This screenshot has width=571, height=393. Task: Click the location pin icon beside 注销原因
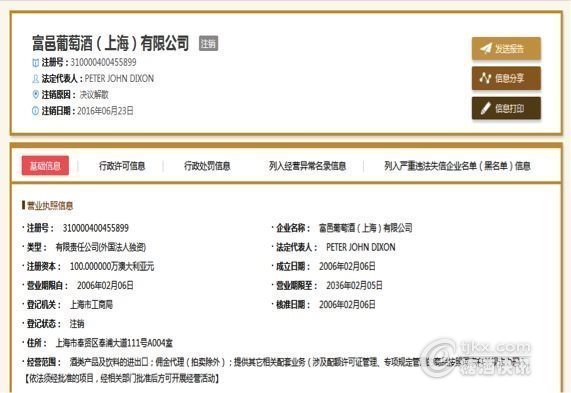[x=35, y=95]
